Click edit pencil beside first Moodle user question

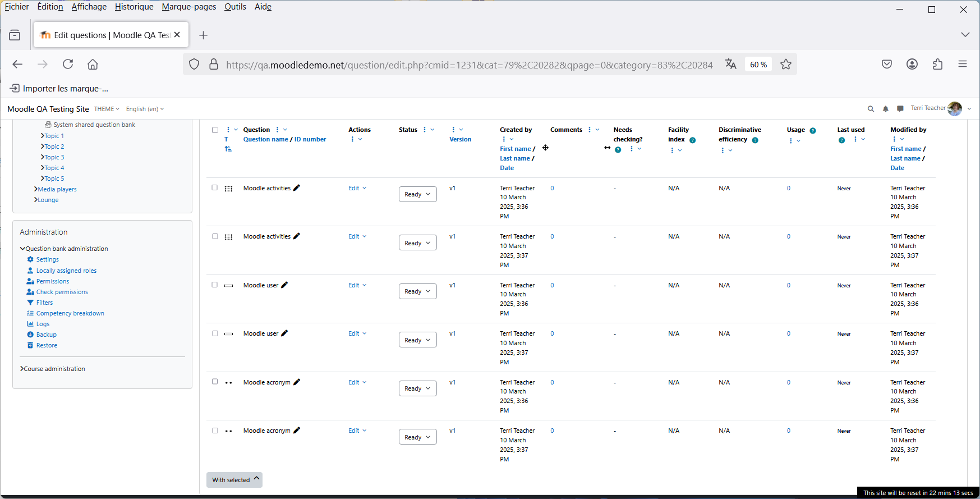[x=284, y=285]
